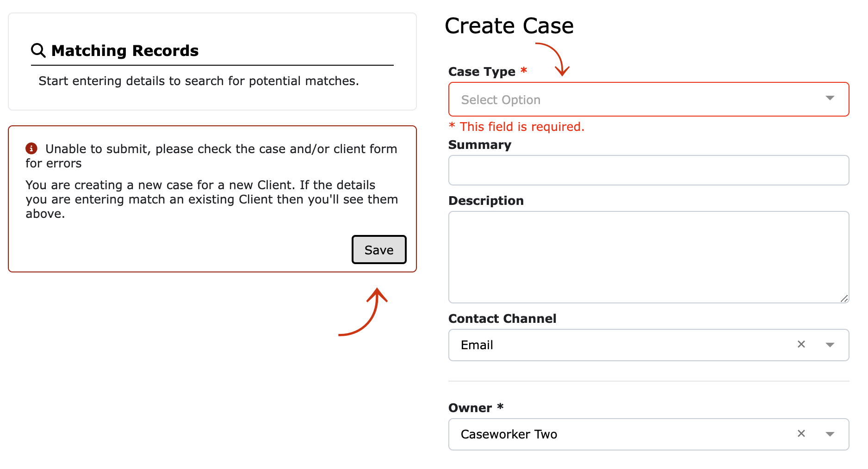Click the Save button
The height and width of the screenshot is (469, 868).
coord(379,250)
